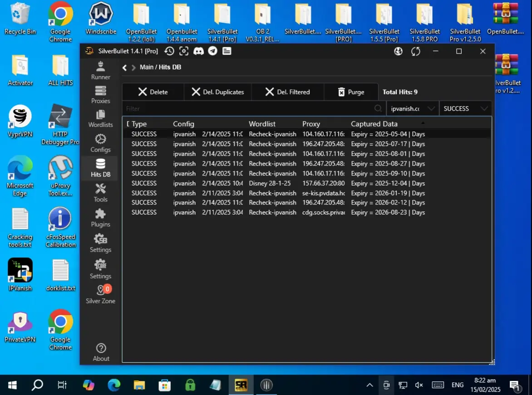532x395 pixels.
Task: Open the Discord icon in title bar
Action: (x=198, y=51)
